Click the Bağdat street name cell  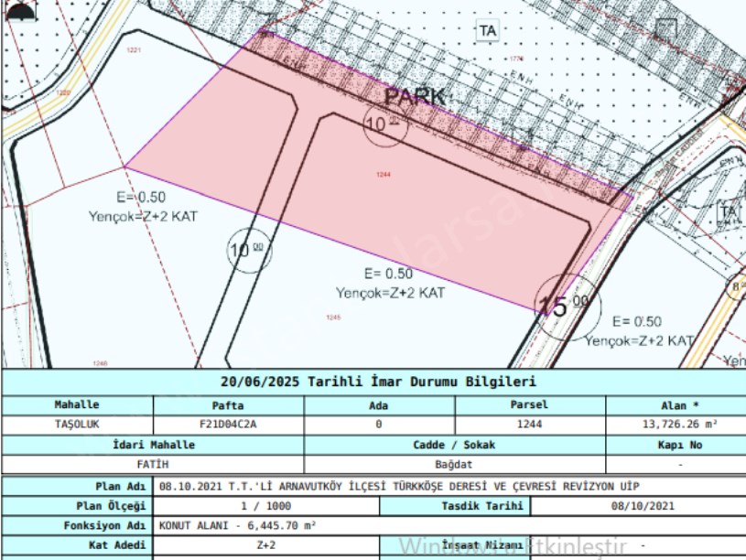(454, 465)
